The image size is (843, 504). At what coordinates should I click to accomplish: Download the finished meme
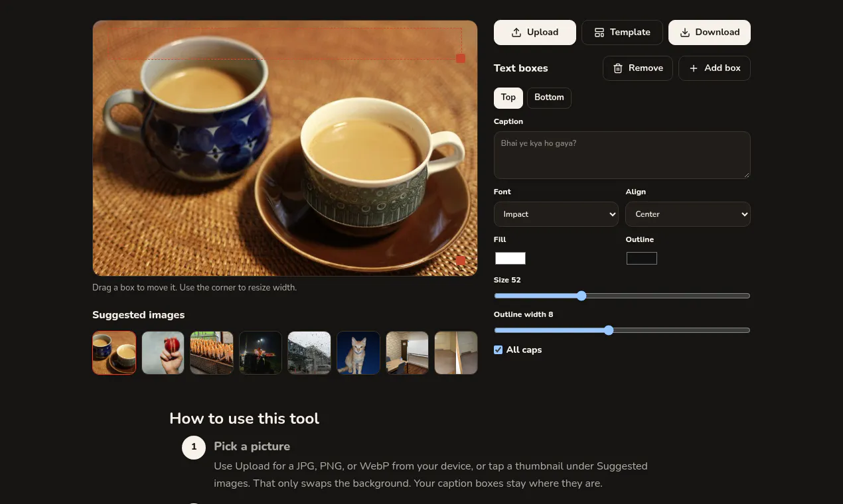point(710,32)
